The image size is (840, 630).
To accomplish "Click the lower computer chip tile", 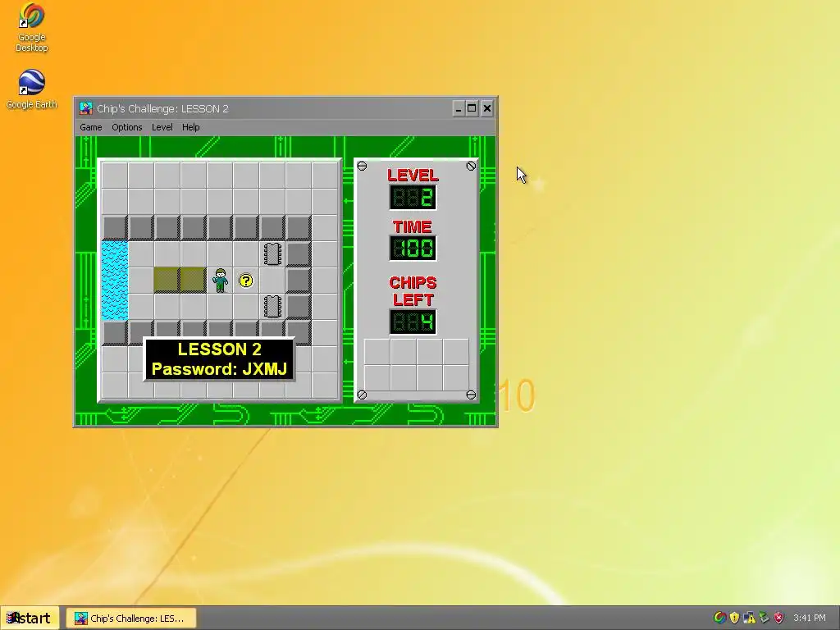I will tap(272, 307).
